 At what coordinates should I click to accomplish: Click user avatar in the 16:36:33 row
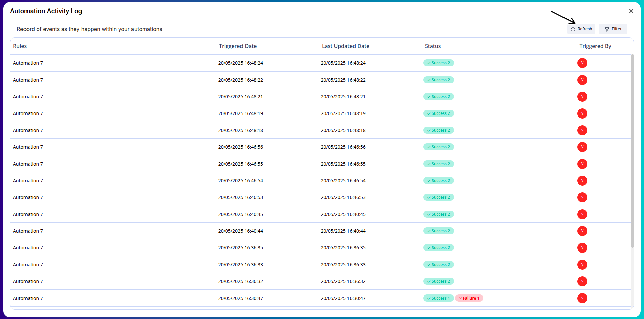pyautogui.click(x=582, y=265)
